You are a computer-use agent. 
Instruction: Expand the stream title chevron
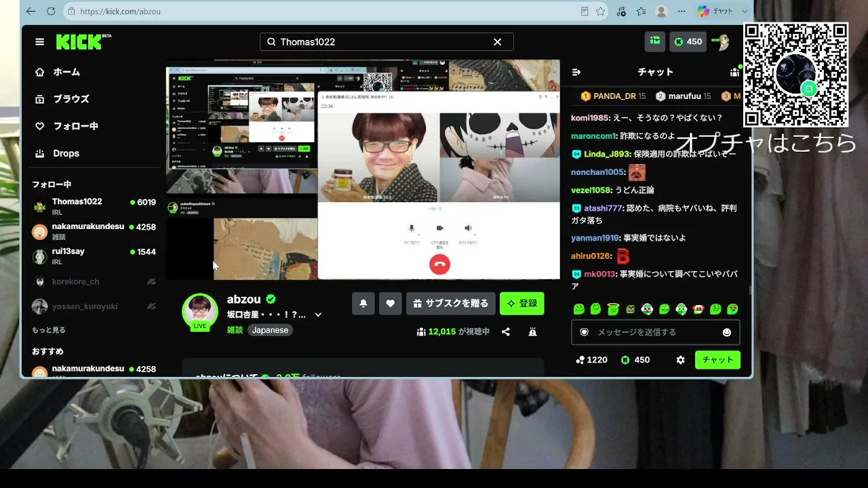pos(318,314)
